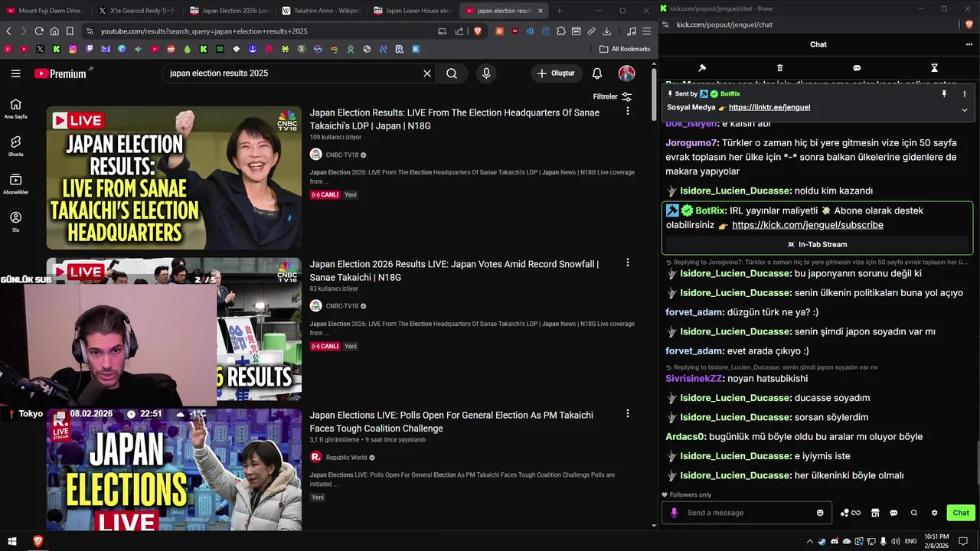Click the In-Tab Stream button
Viewport: 980px width, 551px height.
pyautogui.click(x=817, y=244)
